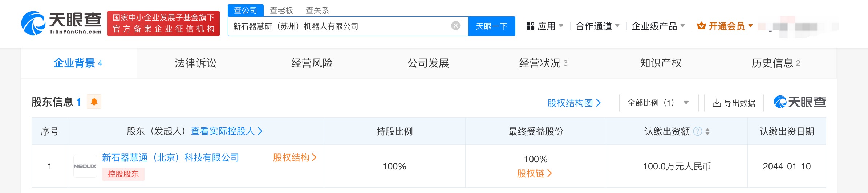Click the blurred user account area
868x193 pixels.
click(x=798, y=26)
